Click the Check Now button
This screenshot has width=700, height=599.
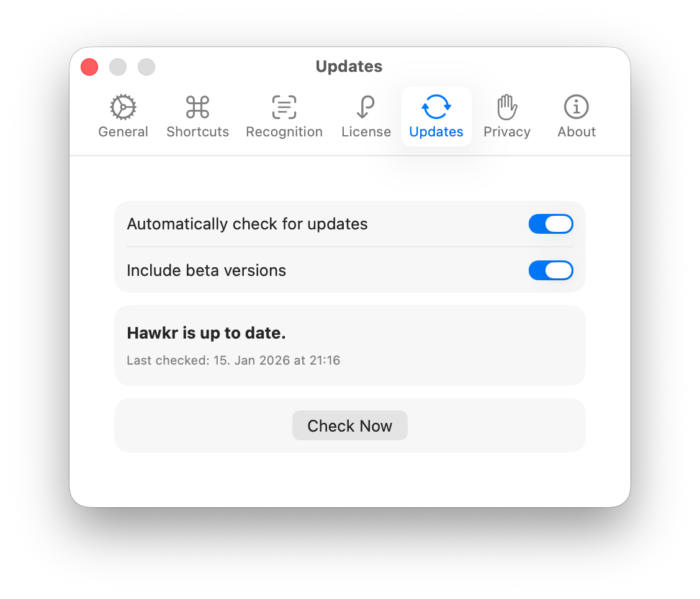click(349, 425)
